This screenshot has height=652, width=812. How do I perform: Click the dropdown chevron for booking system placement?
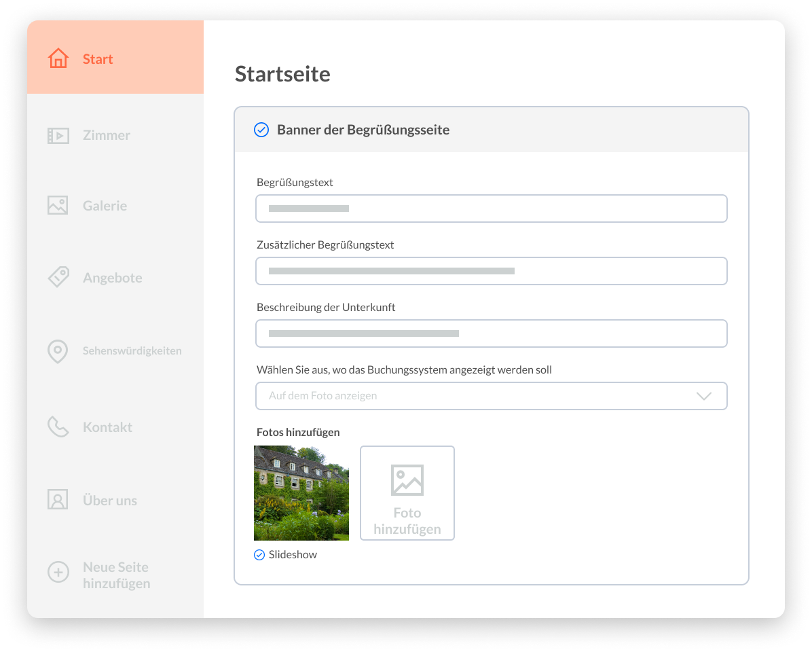(704, 396)
